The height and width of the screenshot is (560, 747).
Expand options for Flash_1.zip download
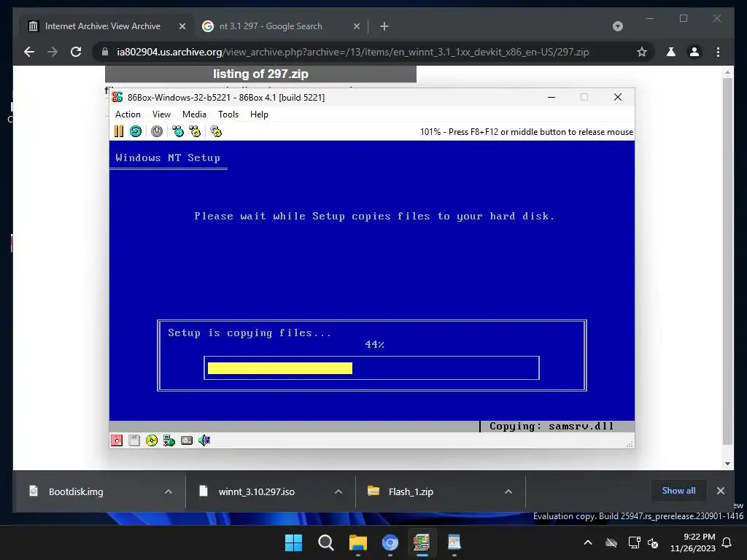click(x=508, y=491)
